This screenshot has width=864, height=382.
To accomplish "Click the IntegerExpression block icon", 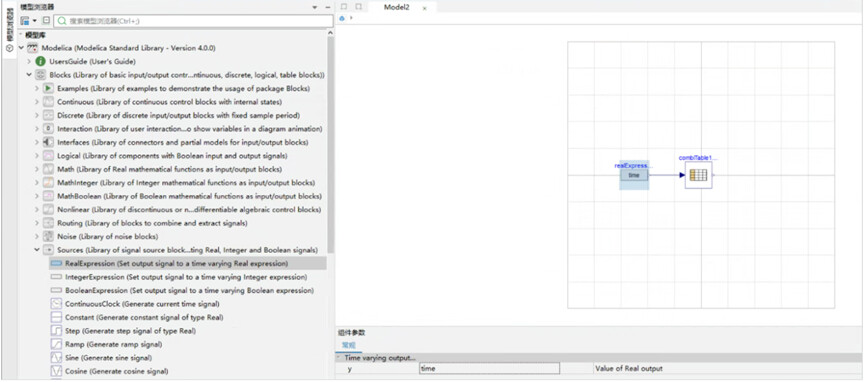I will coord(56,277).
